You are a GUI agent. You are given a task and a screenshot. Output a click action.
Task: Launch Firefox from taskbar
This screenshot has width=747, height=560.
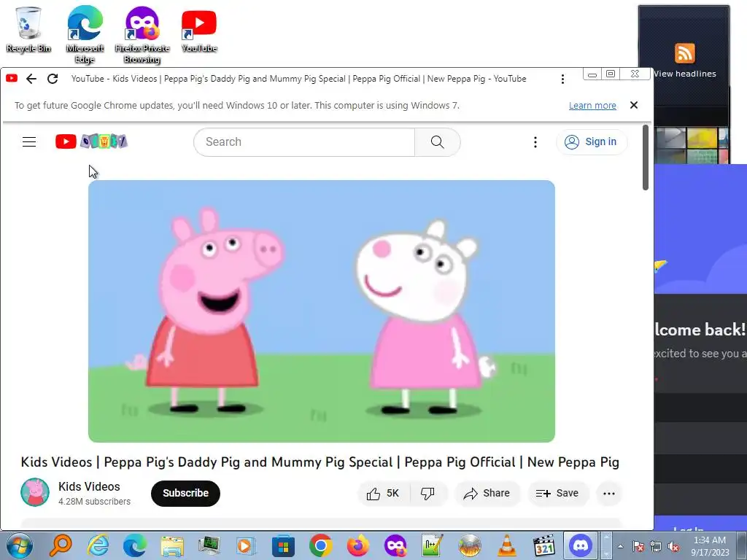[357, 545]
